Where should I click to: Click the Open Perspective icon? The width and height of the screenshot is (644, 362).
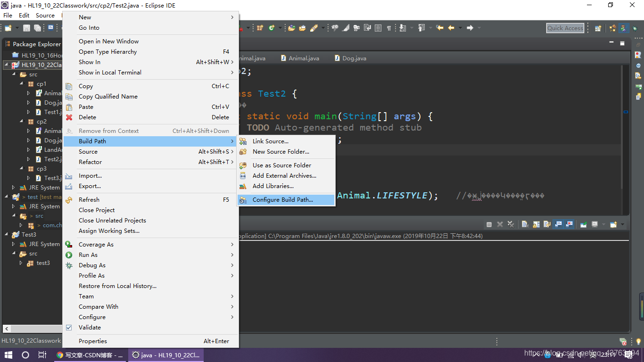pyautogui.click(x=598, y=28)
